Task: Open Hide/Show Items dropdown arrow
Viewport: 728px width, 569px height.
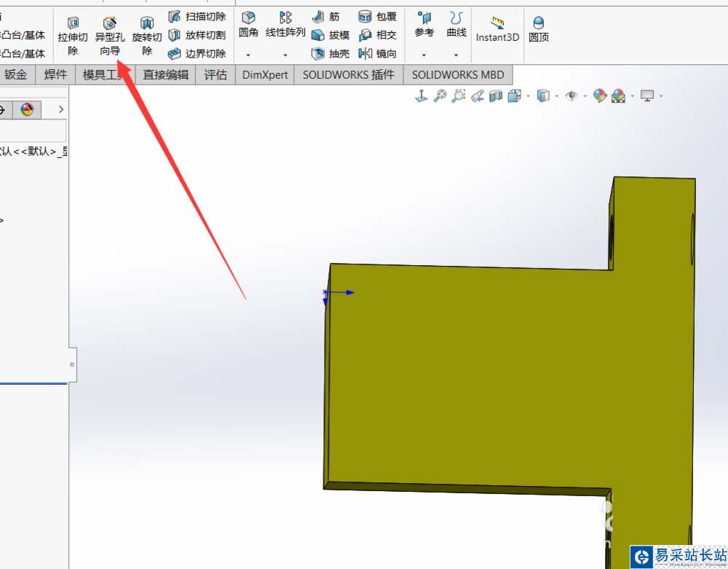Action: tap(585, 96)
